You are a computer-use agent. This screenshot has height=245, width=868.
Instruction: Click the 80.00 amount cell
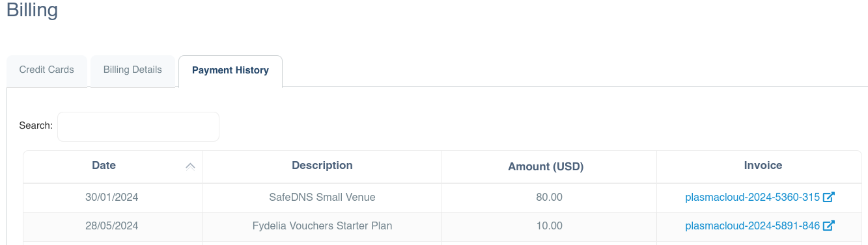pos(550,197)
